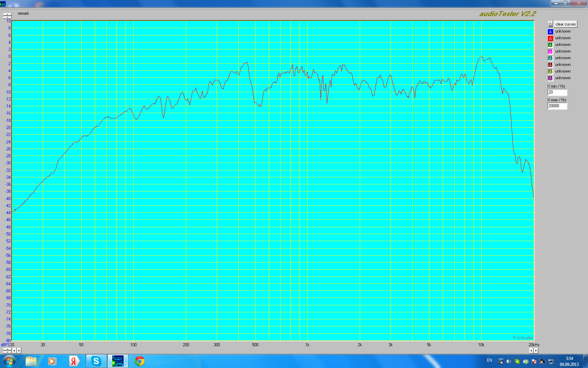This screenshot has height=368, width=588.
Task: Click the scheduled sync tray icon
Action: [x=500, y=361]
